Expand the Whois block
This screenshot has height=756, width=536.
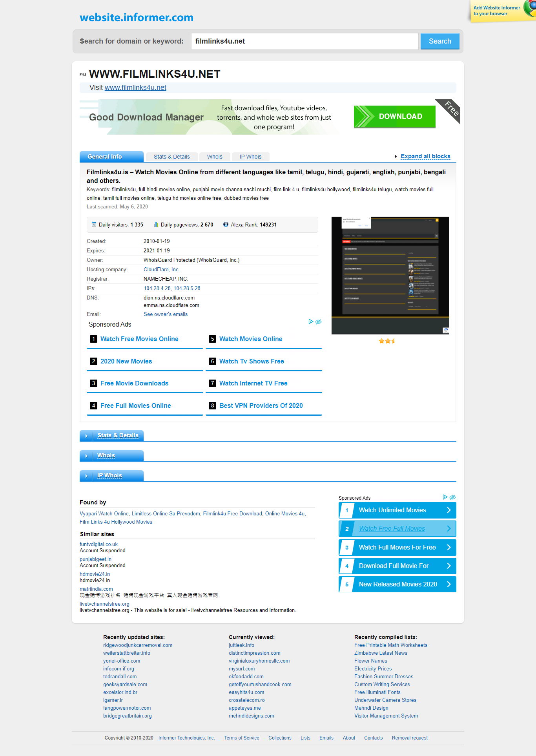[x=112, y=455]
